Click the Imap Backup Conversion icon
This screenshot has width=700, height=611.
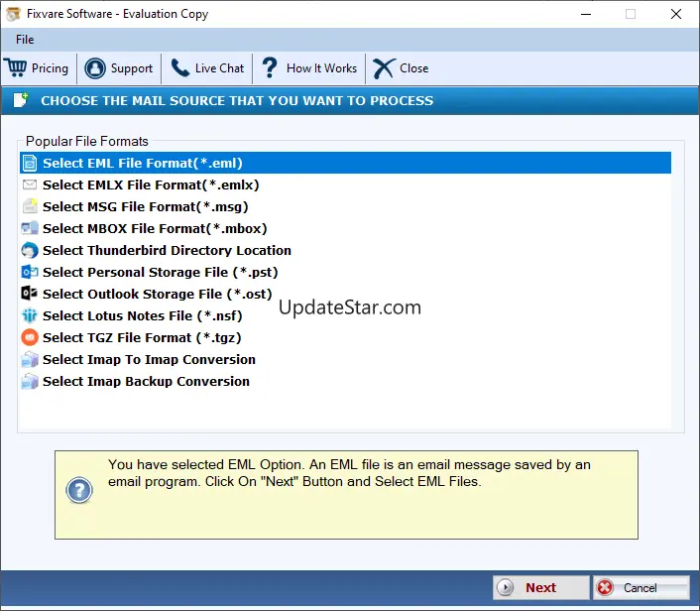coord(30,382)
